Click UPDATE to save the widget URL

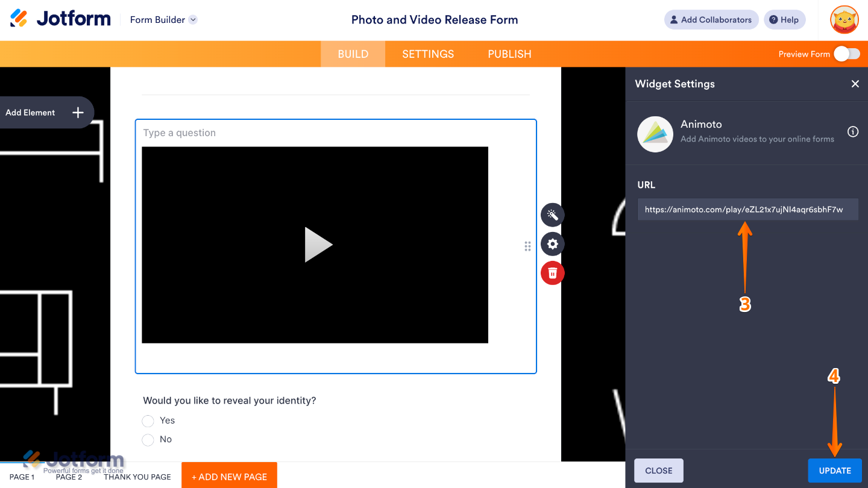(x=835, y=471)
